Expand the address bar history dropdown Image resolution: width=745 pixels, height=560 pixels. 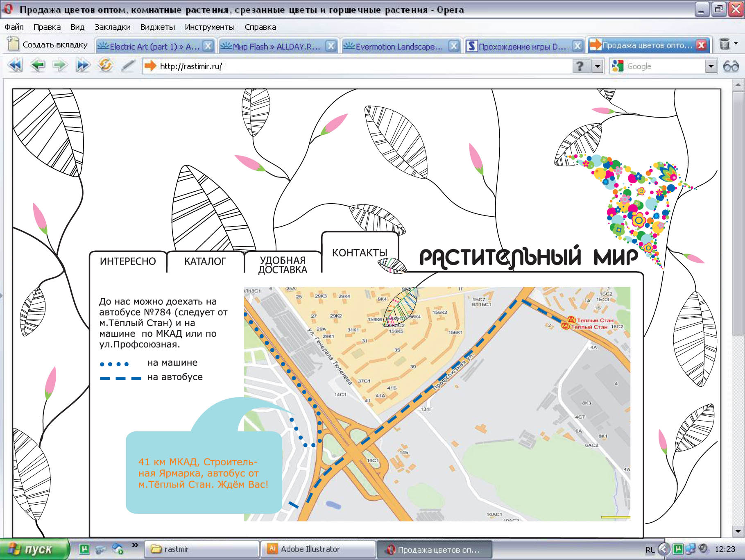point(598,66)
